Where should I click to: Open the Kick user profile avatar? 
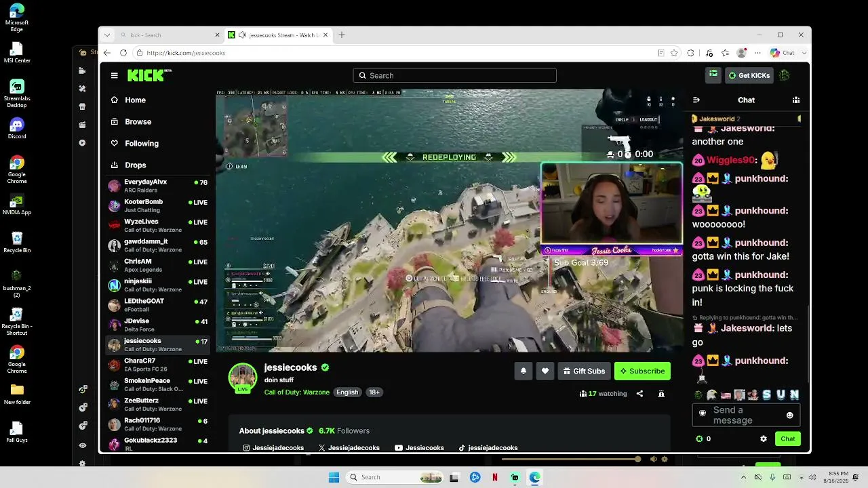(x=785, y=75)
